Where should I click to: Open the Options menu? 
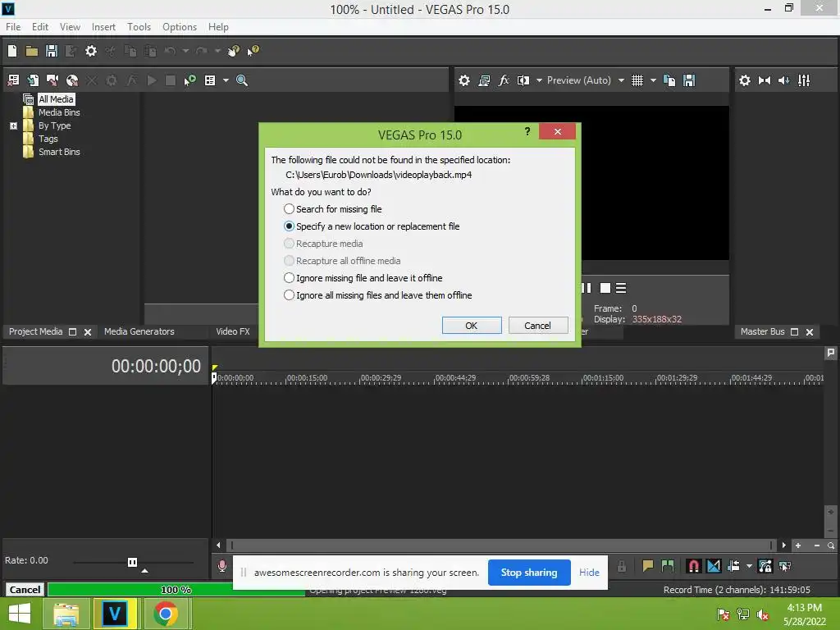coord(180,27)
